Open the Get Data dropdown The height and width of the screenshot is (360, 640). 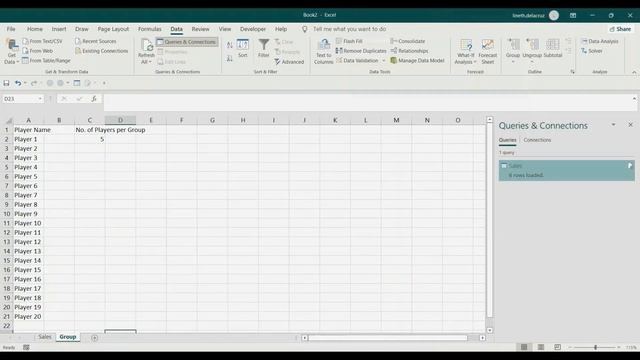coord(11,51)
